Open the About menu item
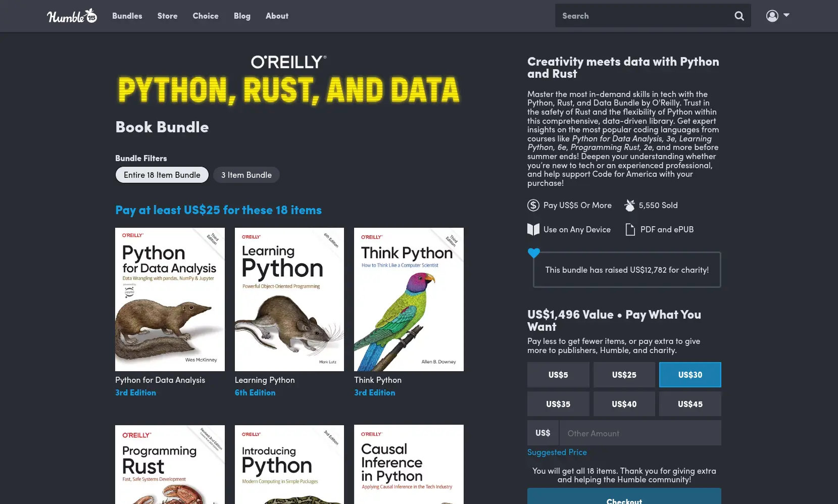Screen dimensions: 838x504 click(277, 16)
